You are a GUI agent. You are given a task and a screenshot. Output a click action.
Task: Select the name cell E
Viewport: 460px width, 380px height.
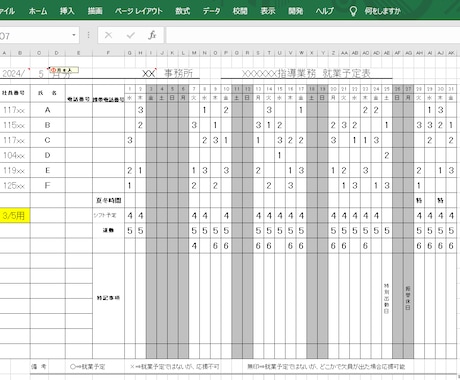(48, 170)
